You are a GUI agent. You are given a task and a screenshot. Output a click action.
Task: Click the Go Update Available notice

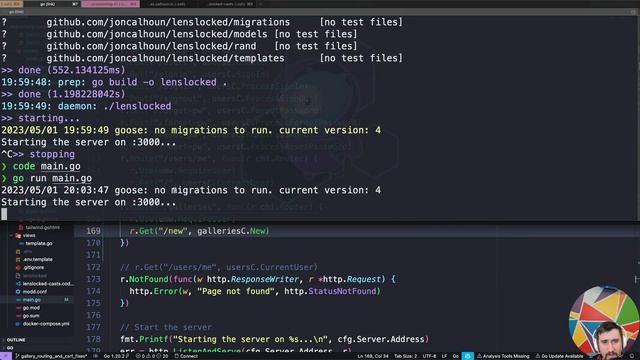point(559,356)
